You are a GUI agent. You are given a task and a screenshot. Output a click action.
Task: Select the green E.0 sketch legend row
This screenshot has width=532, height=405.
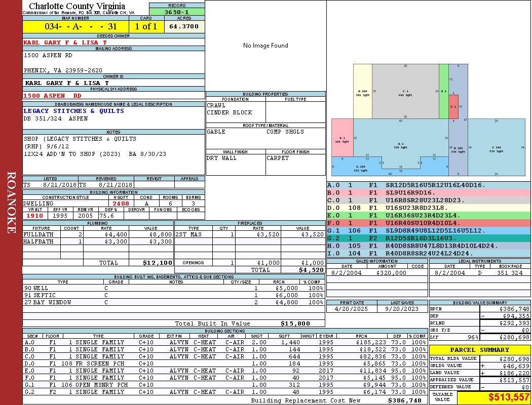429,215
